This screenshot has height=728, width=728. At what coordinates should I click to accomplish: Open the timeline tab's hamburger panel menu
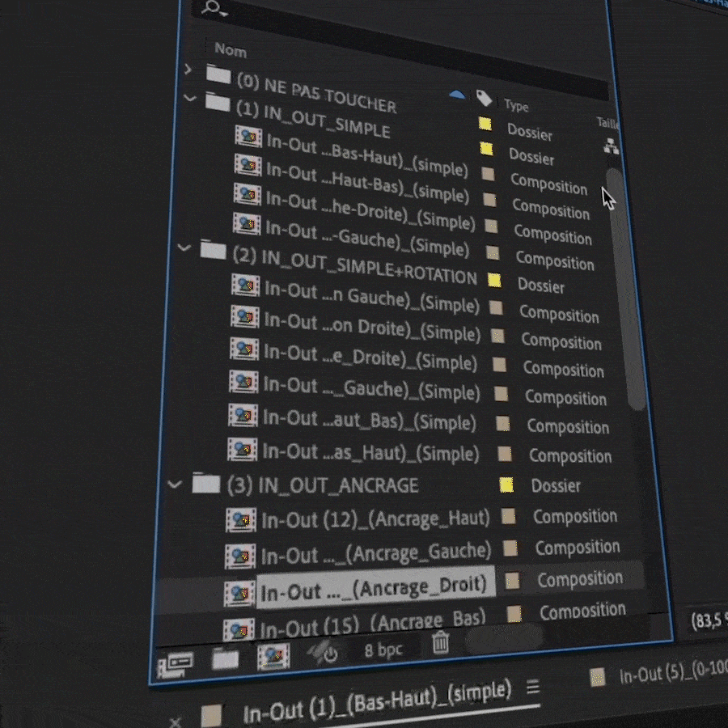532,688
